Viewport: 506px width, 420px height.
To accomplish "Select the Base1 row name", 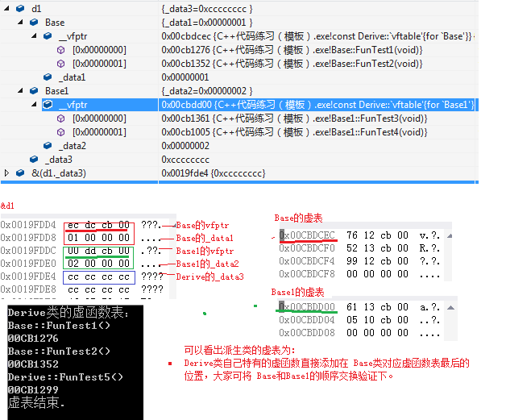I will (56, 91).
